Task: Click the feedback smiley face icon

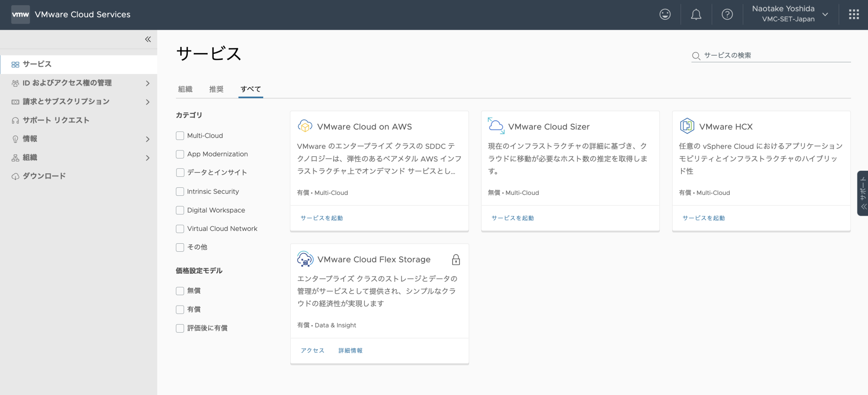Action: coord(665,14)
